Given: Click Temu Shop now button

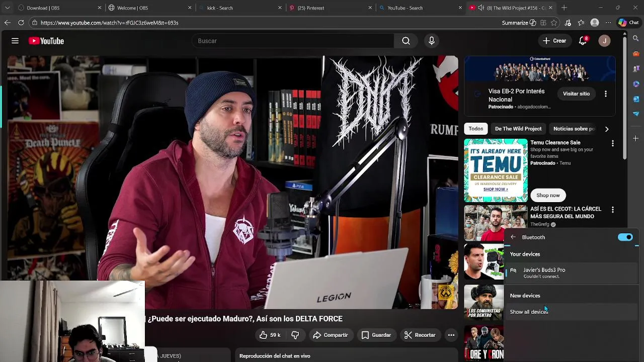Looking at the screenshot, I should [x=548, y=195].
